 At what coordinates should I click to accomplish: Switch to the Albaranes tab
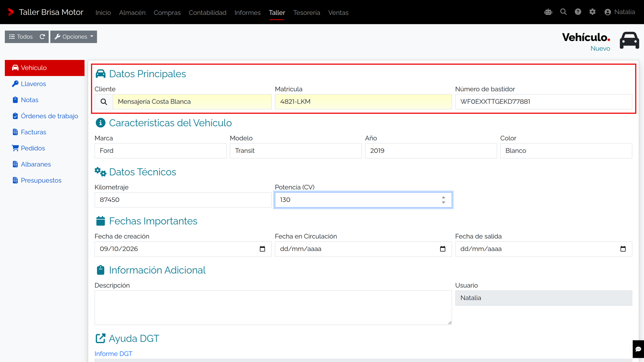45,165
